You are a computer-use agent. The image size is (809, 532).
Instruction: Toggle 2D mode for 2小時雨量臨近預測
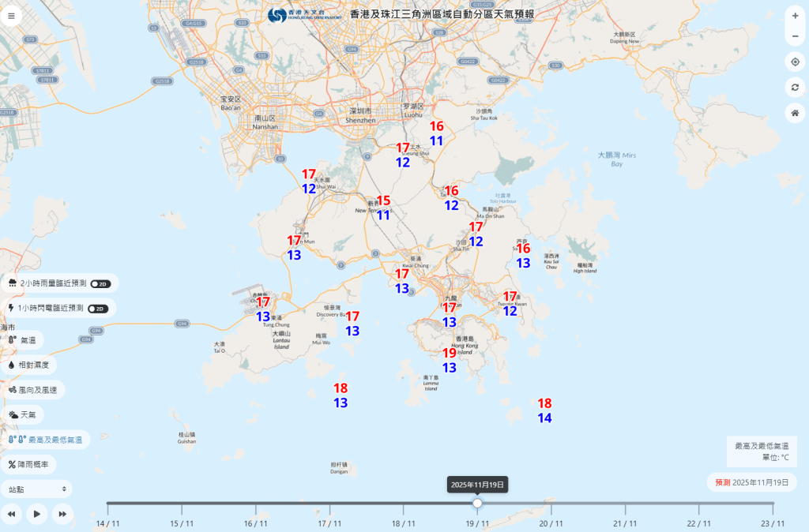102,283
